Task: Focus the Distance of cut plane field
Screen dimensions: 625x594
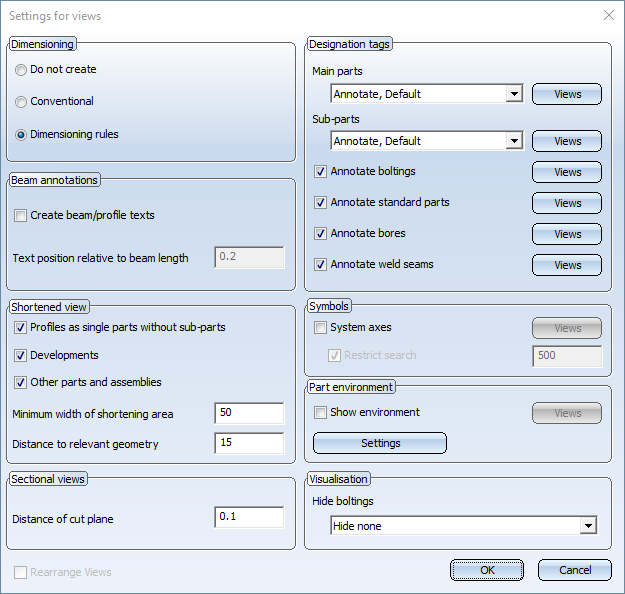Action: point(249,518)
